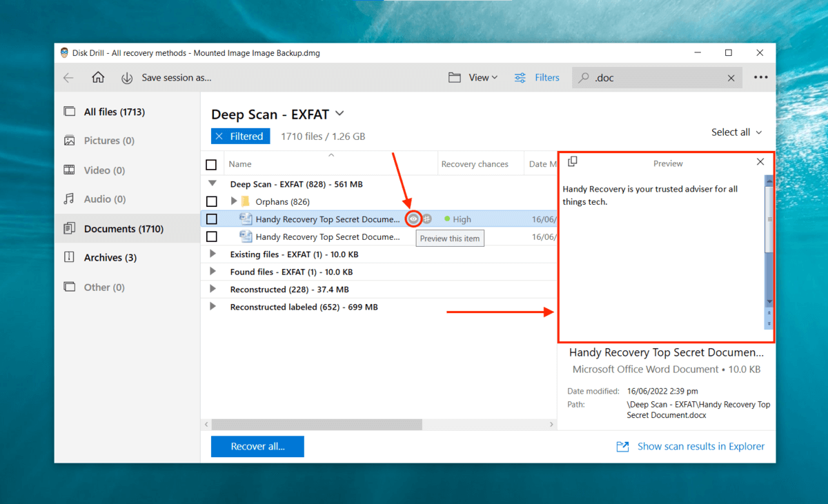828x504 pixels.
Task: Expand the Orphans (826) folder
Action: pyautogui.click(x=233, y=201)
